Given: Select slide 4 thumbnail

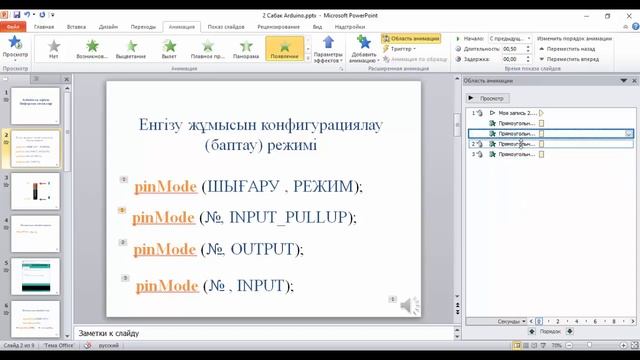Looking at the screenshot, I should click(35, 234).
